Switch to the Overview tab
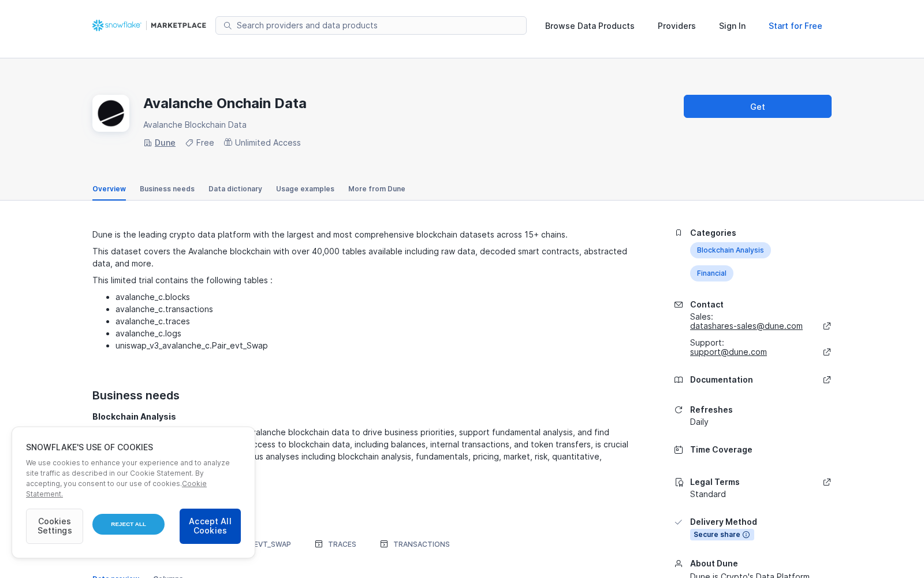 coord(109,189)
